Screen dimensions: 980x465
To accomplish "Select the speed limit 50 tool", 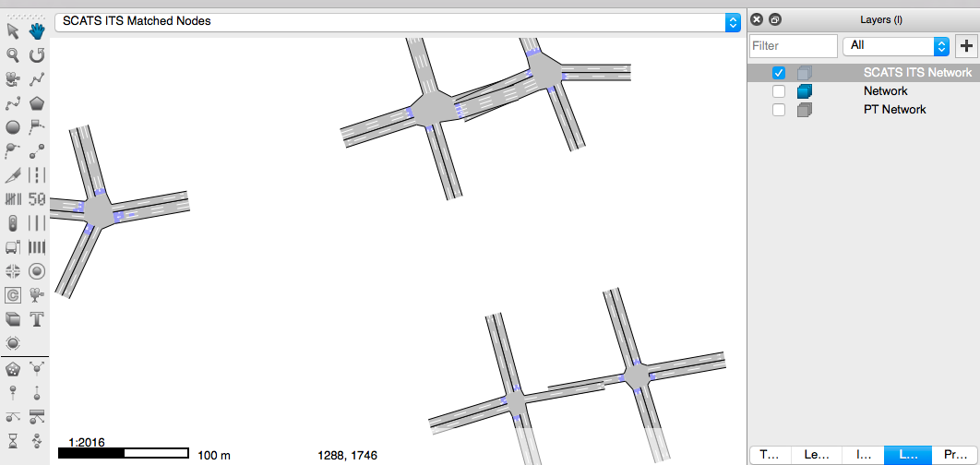I will [x=37, y=199].
